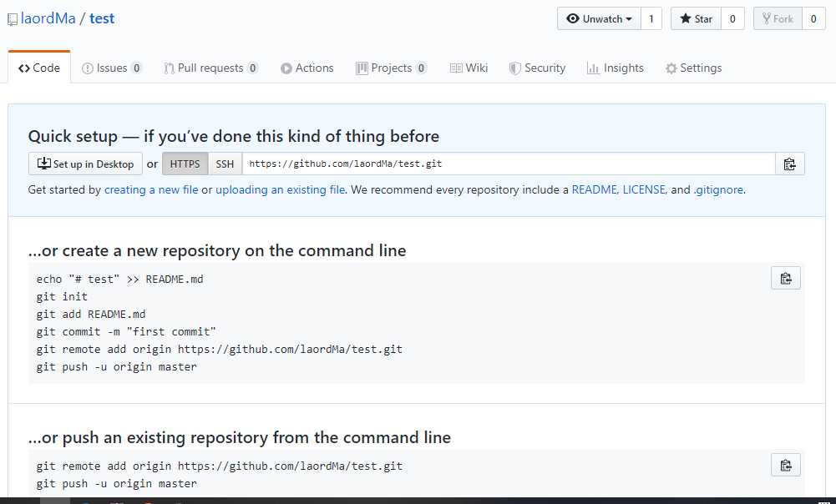Screen dimensions: 836x504
Task: Click the play icon of the Actions tab
Action: pyautogui.click(x=286, y=68)
